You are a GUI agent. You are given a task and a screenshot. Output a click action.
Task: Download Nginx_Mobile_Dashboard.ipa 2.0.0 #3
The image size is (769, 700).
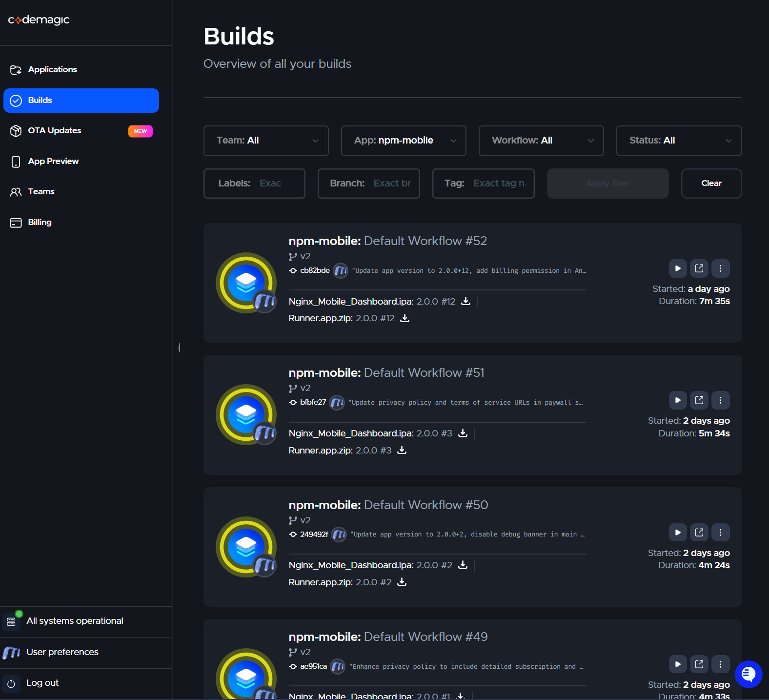tap(463, 433)
